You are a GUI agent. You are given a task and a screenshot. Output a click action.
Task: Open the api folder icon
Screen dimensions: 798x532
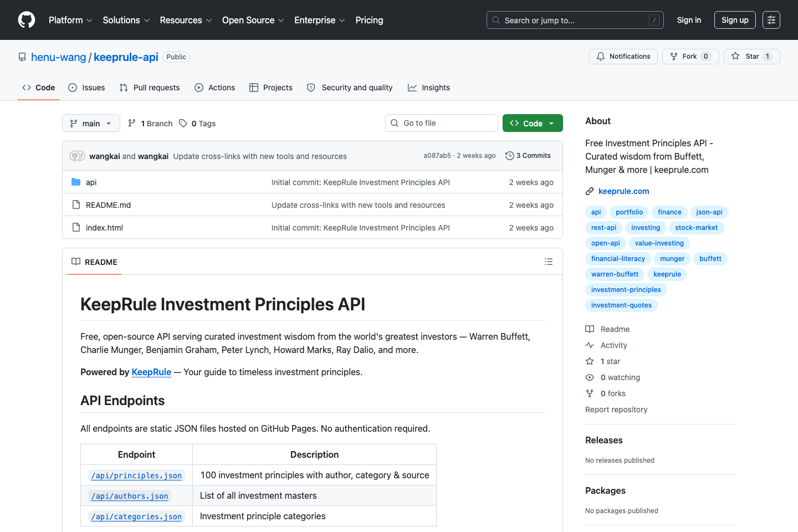point(76,182)
